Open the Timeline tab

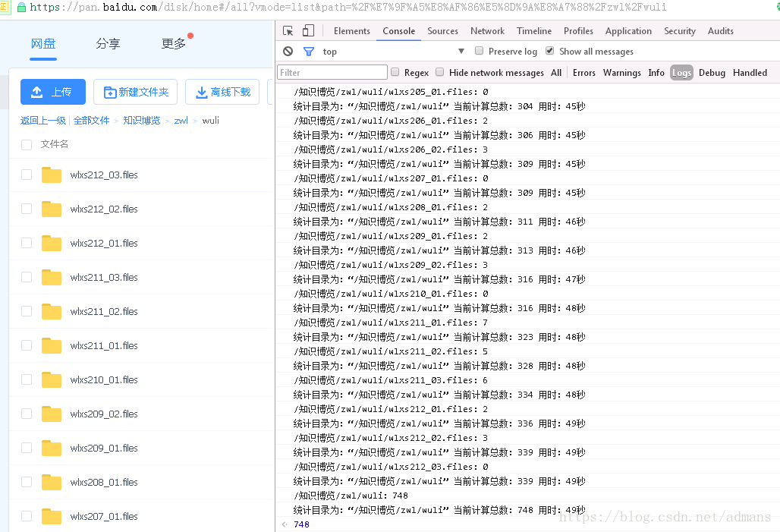[x=533, y=31]
